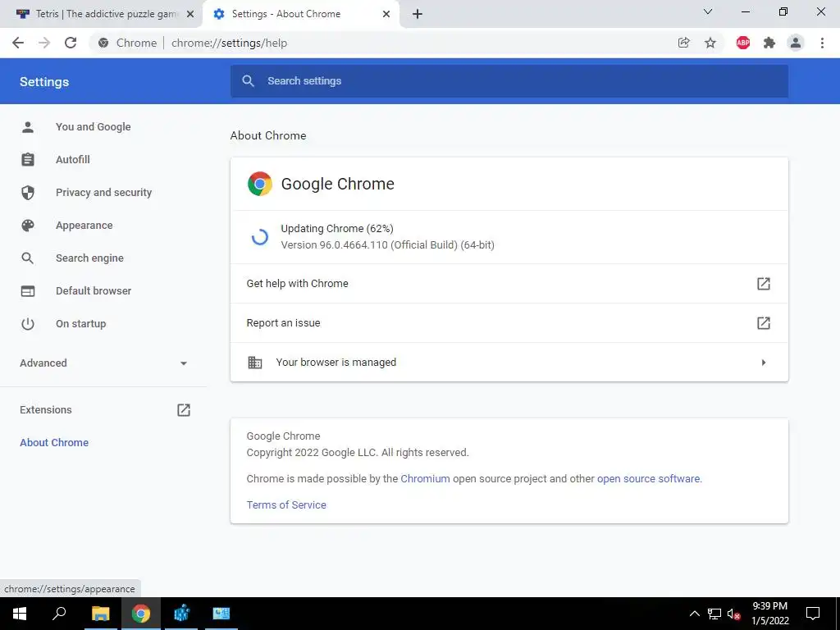Select Search engine in the sidebar
840x630 pixels.
(89, 258)
